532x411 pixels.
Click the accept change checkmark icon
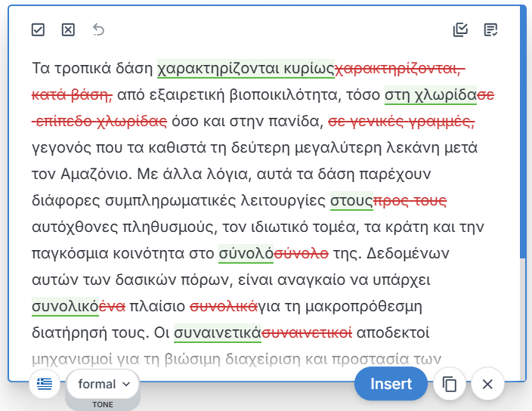39,30
